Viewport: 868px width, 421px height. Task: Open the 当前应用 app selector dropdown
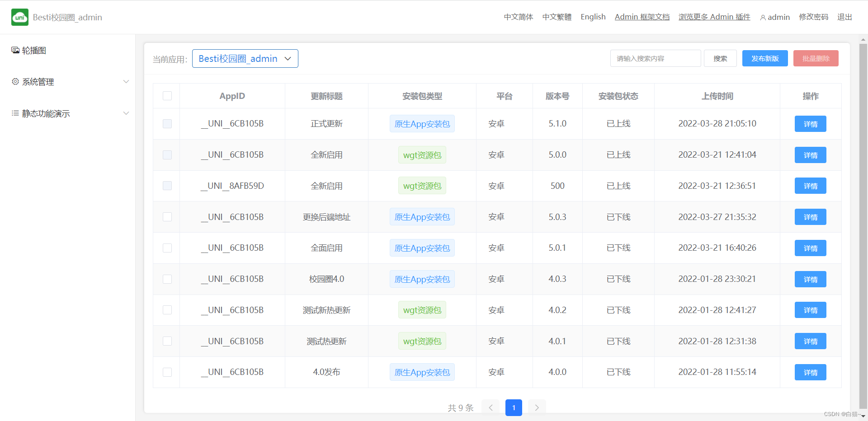pos(245,59)
